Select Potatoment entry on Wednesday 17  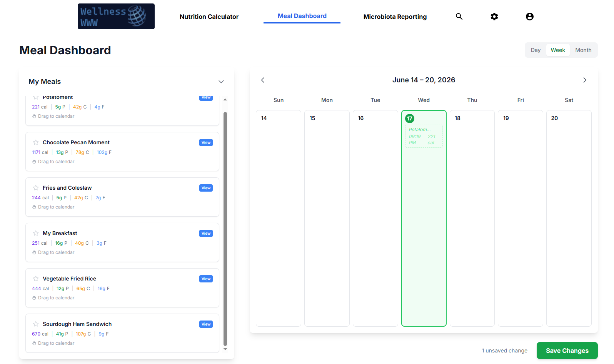pyautogui.click(x=424, y=136)
